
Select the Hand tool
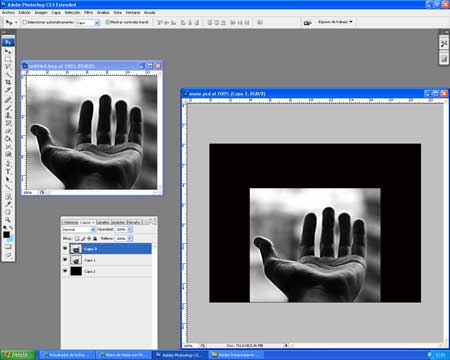(x=8, y=212)
